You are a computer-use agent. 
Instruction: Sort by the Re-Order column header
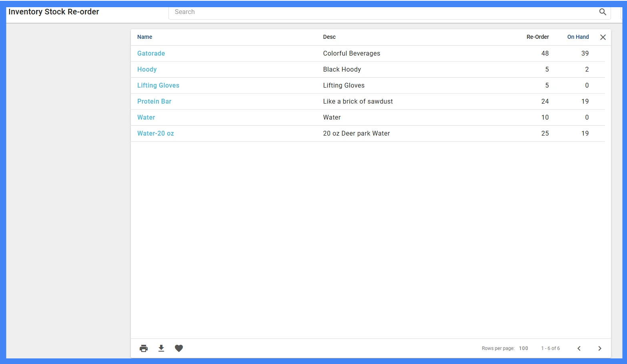coord(537,37)
